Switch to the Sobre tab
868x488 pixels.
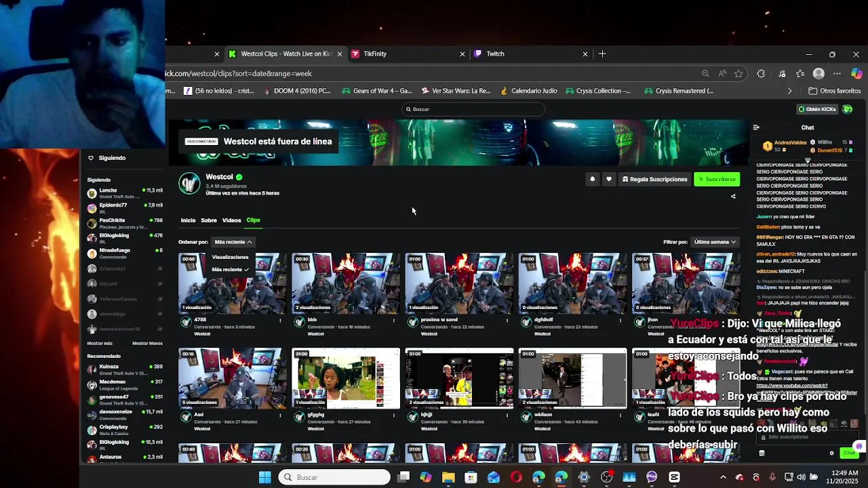(x=209, y=220)
